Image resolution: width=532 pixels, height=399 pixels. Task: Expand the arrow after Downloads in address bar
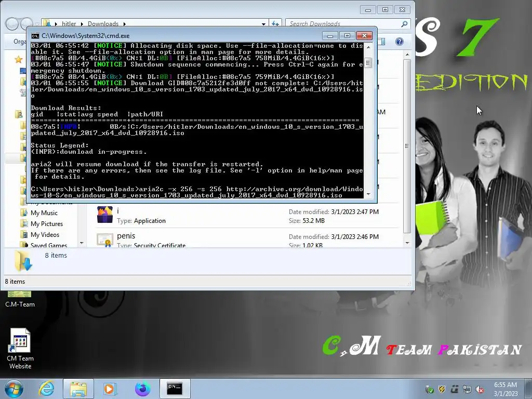(x=125, y=24)
